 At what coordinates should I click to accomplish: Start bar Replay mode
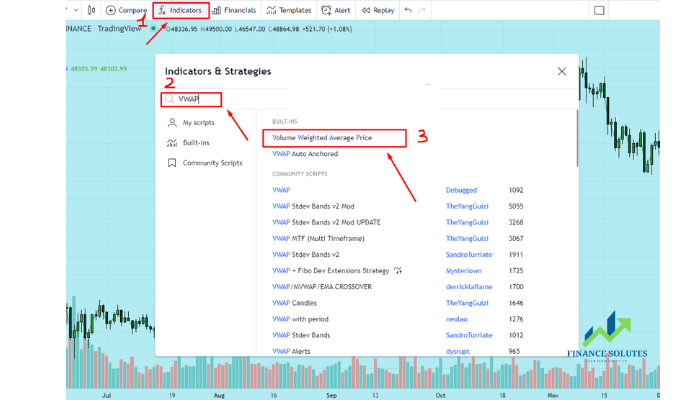coord(378,10)
